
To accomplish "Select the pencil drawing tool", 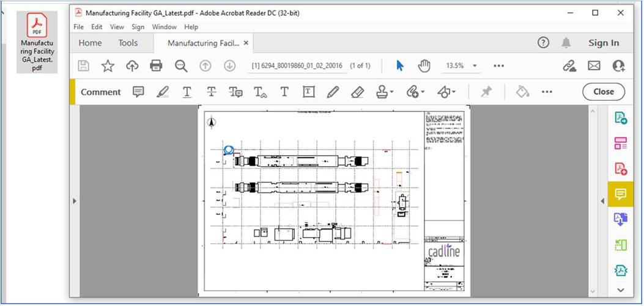I will click(x=333, y=92).
